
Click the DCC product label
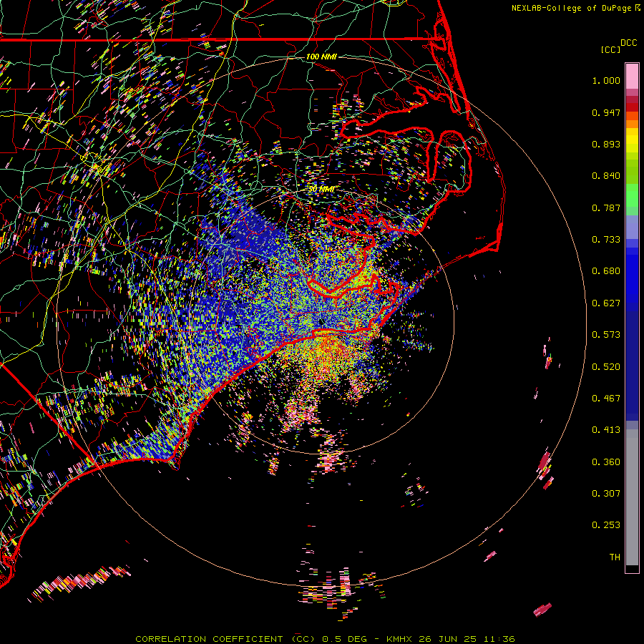(x=628, y=43)
